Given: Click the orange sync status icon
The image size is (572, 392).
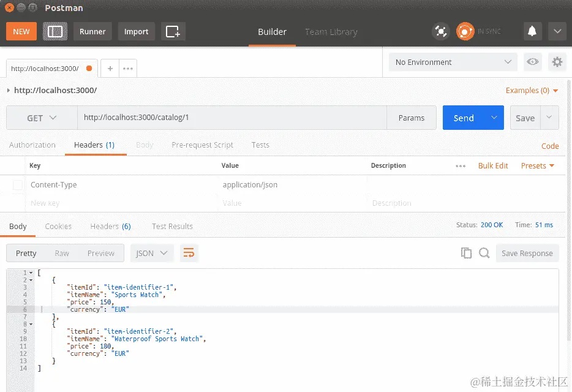Looking at the screenshot, I should pyautogui.click(x=465, y=31).
